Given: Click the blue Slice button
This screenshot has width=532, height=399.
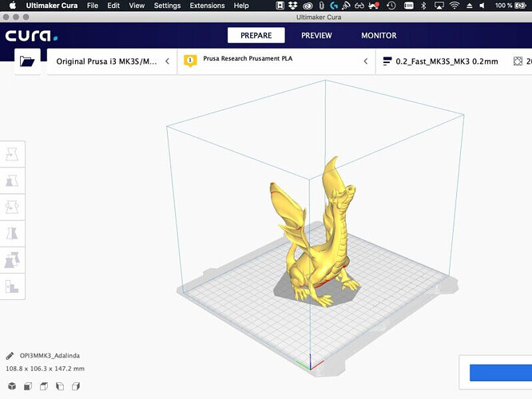Looking at the screenshot, I should 501,373.
